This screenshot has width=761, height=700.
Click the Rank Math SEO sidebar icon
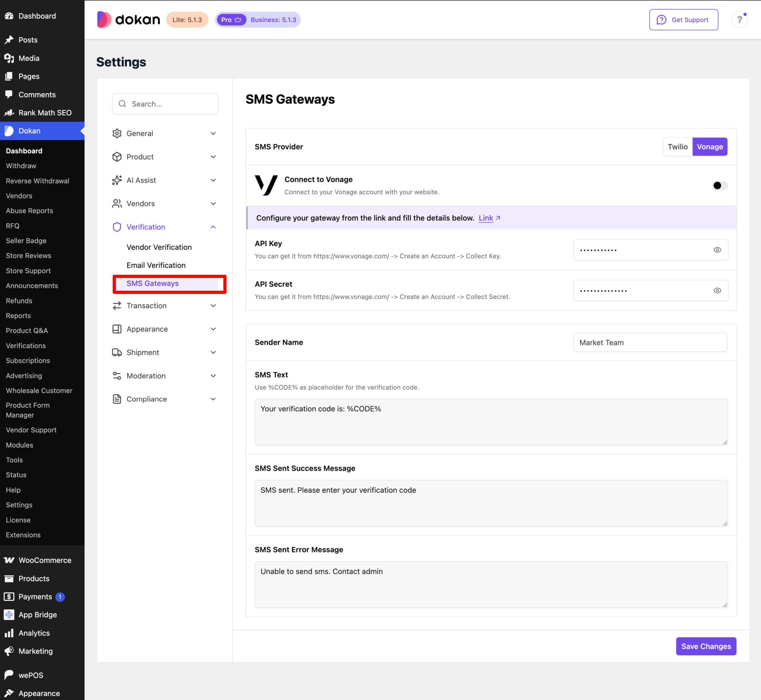pos(9,113)
